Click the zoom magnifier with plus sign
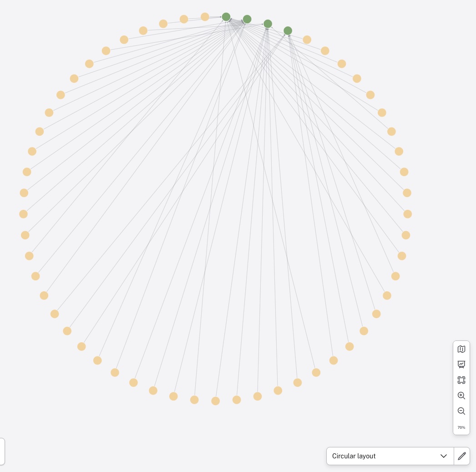Image resolution: width=476 pixels, height=472 pixels. tap(461, 396)
